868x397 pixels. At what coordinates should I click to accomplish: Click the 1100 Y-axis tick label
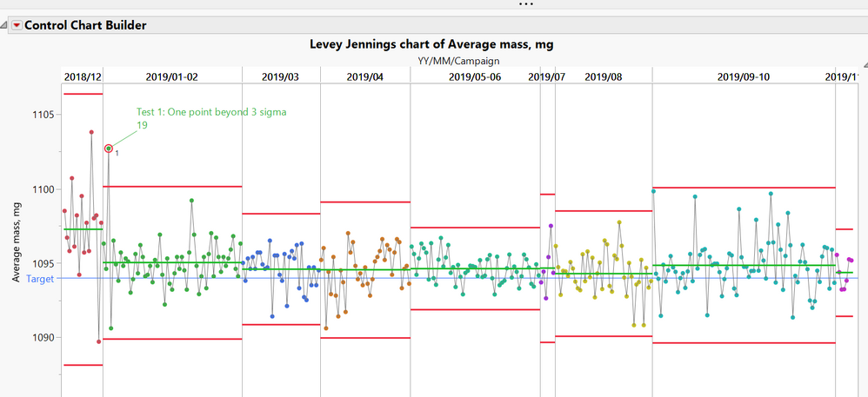pyautogui.click(x=43, y=189)
